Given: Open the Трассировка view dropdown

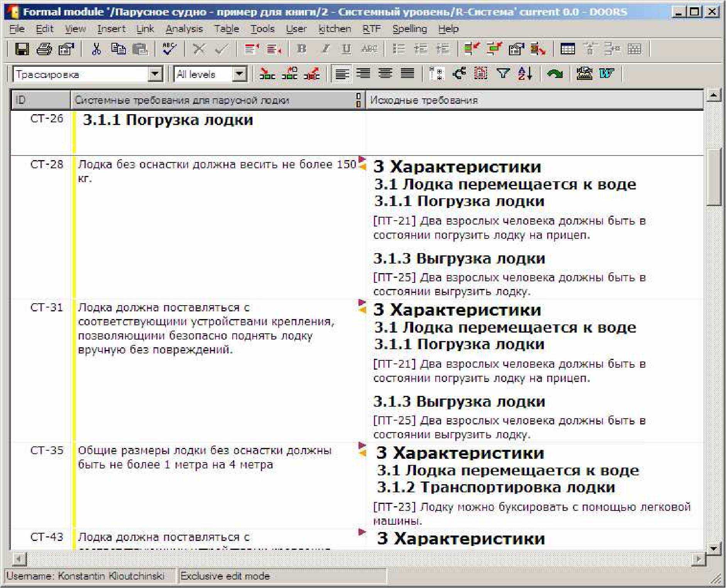Looking at the screenshot, I should (155, 74).
